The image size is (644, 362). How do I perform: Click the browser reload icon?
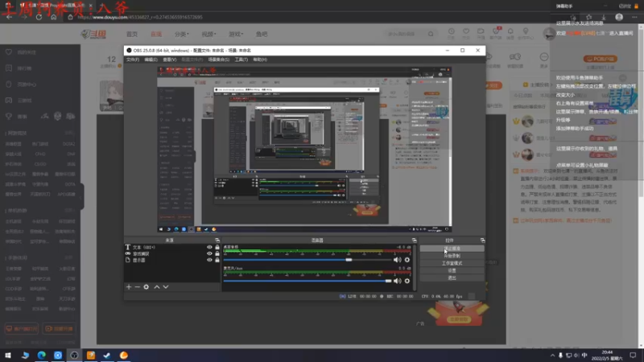tap(39, 17)
